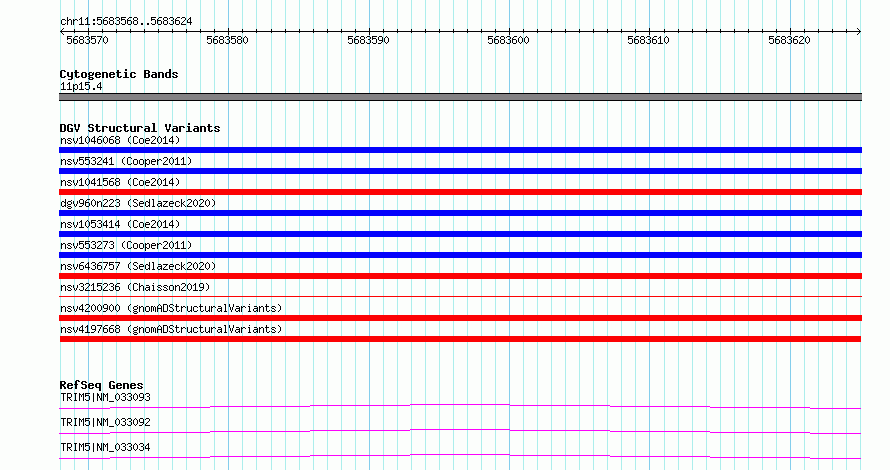Open variant label nsv4197668 (gnomADStructuralVariants)
This screenshot has width=890, height=470.
[x=171, y=329]
